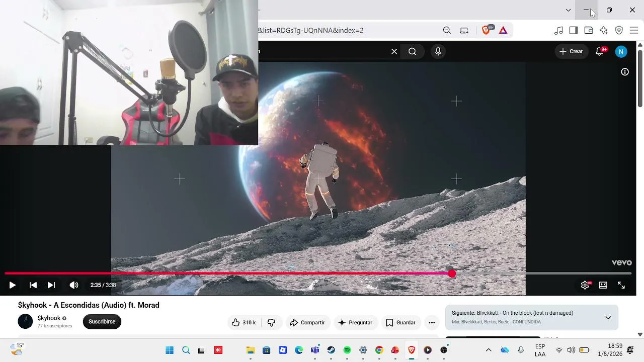The width and height of the screenshot is (644, 362).
Task: Clear the YouTube search box
Action: pos(394,51)
